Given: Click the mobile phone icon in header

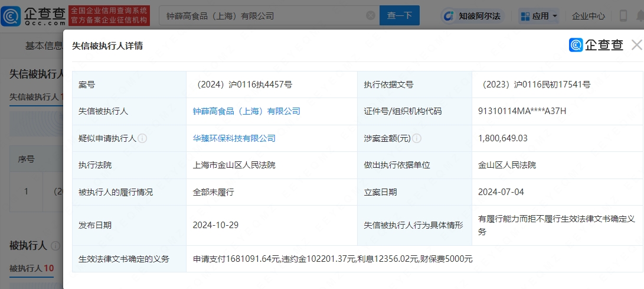Looking at the screenshot, I should coord(623,16).
